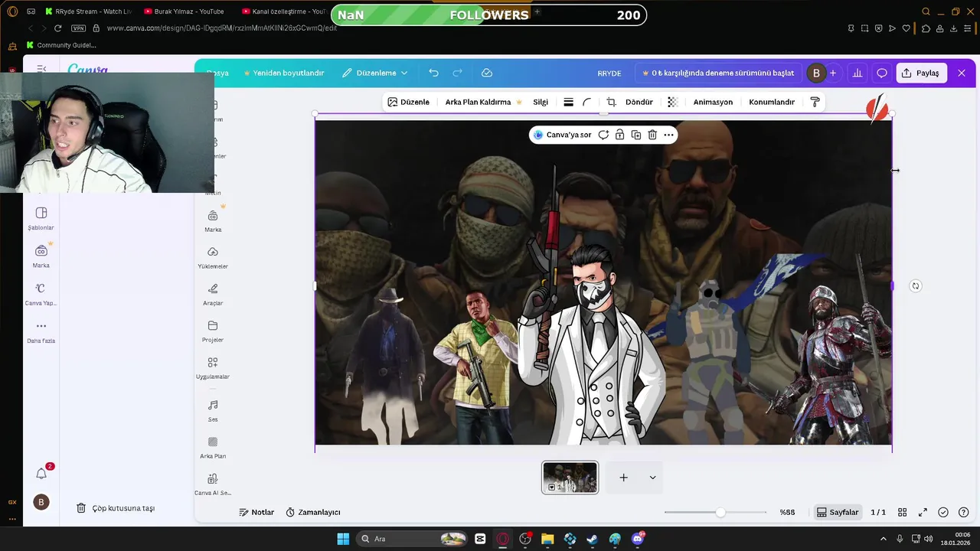
Task: Select the crop tool icon
Action: point(611,102)
